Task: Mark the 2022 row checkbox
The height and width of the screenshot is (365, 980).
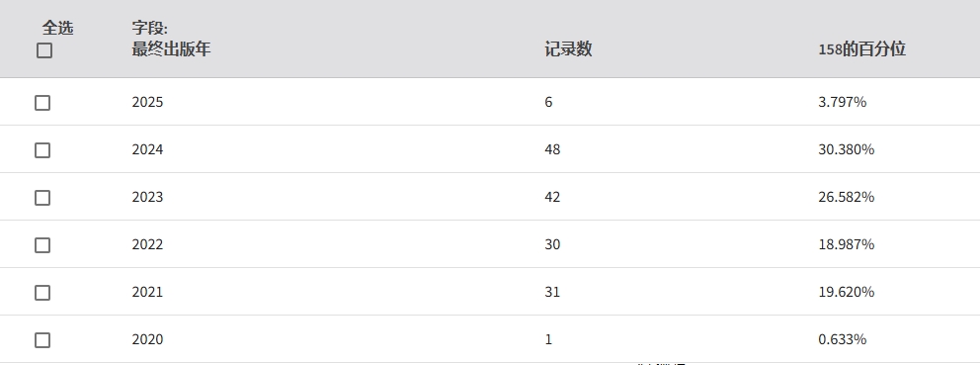Action: (42, 245)
